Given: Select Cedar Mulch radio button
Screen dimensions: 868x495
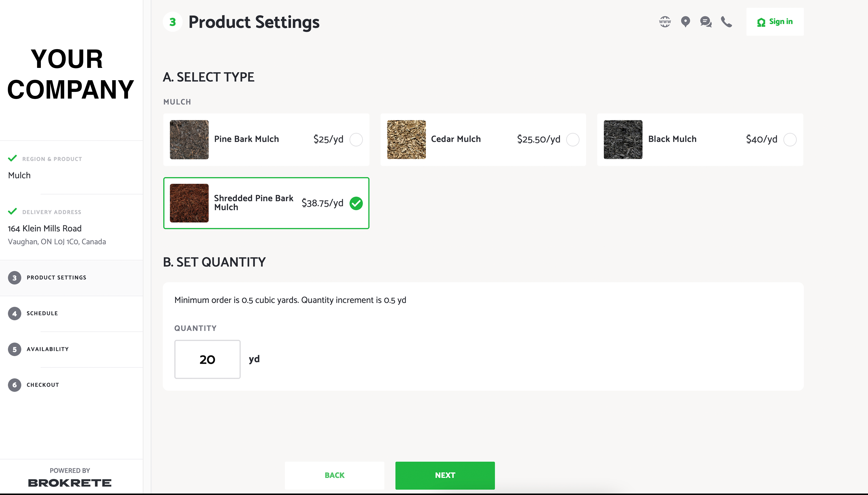Looking at the screenshot, I should pos(573,139).
